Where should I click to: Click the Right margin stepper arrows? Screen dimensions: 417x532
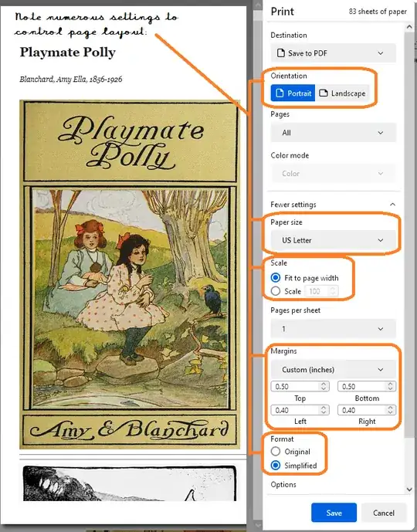click(391, 410)
